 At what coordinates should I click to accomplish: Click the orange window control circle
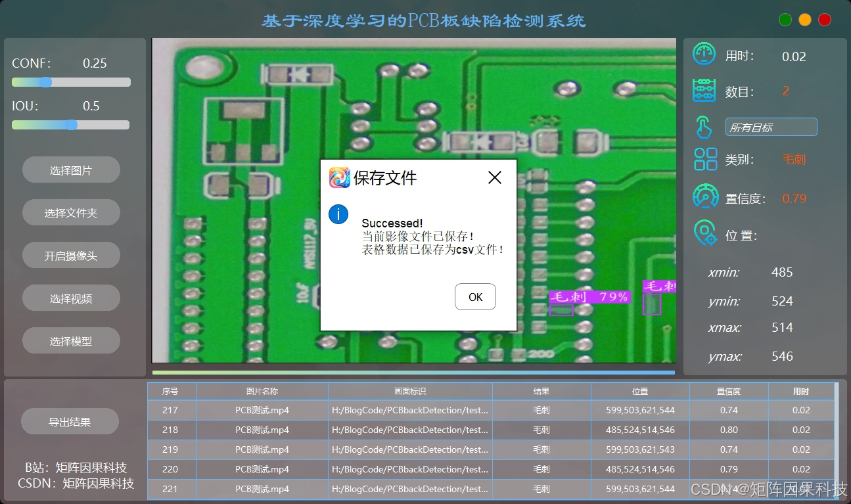point(805,20)
